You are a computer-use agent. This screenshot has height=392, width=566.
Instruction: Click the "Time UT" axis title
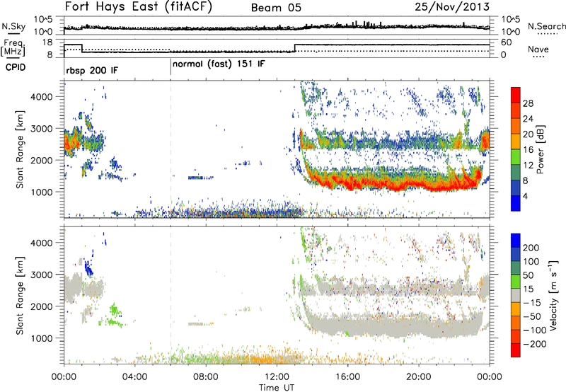pos(277,388)
